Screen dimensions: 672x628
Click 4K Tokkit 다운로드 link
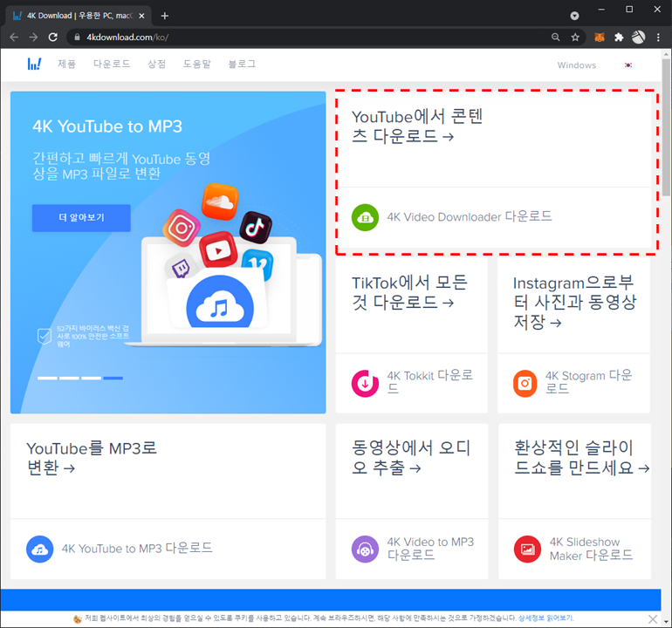click(x=430, y=382)
